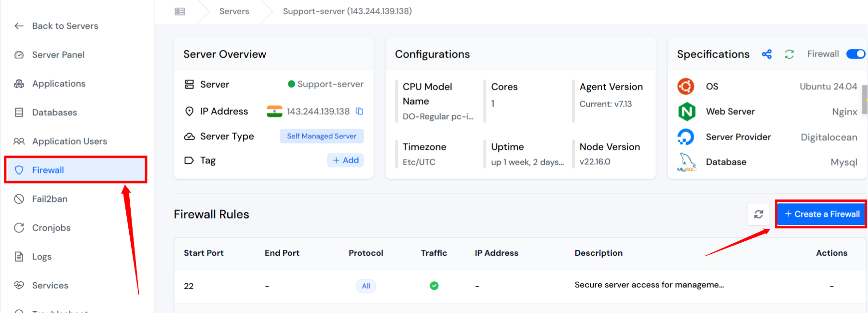This screenshot has width=868, height=313.
Task: Click the v22.16.0 node version
Action: click(x=595, y=162)
